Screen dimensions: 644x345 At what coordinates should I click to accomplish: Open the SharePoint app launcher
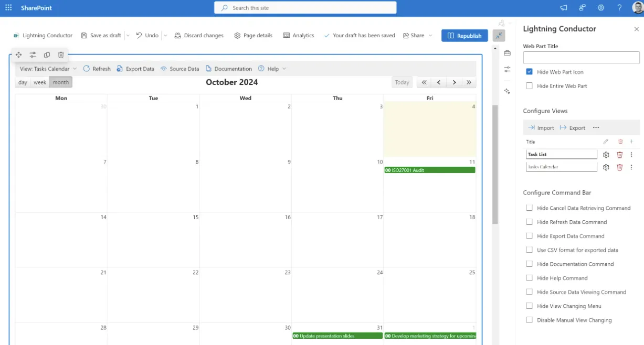[8, 8]
